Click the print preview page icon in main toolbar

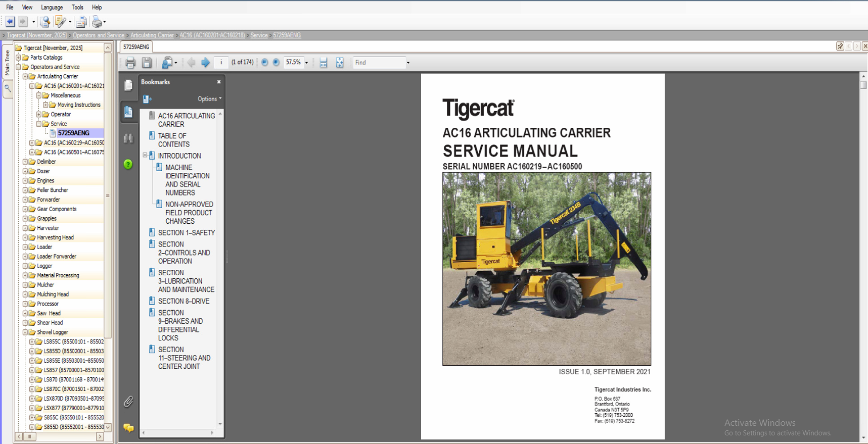pos(81,22)
